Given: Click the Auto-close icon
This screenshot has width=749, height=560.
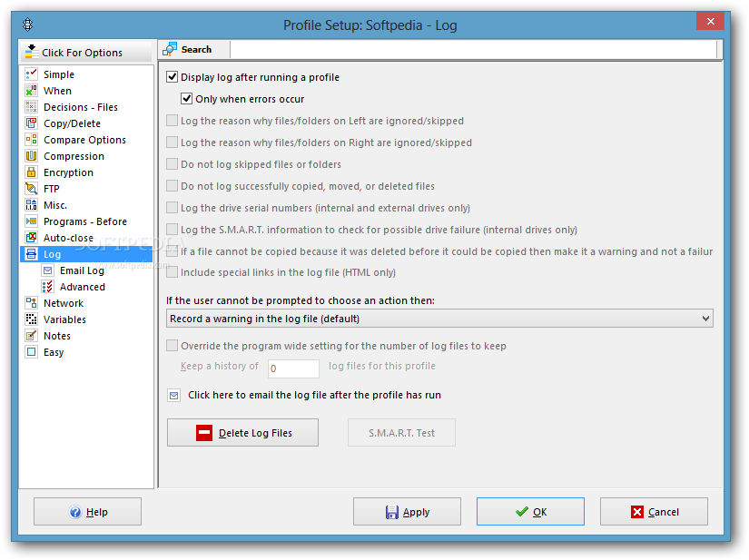Looking at the screenshot, I should [x=31, y=237].
